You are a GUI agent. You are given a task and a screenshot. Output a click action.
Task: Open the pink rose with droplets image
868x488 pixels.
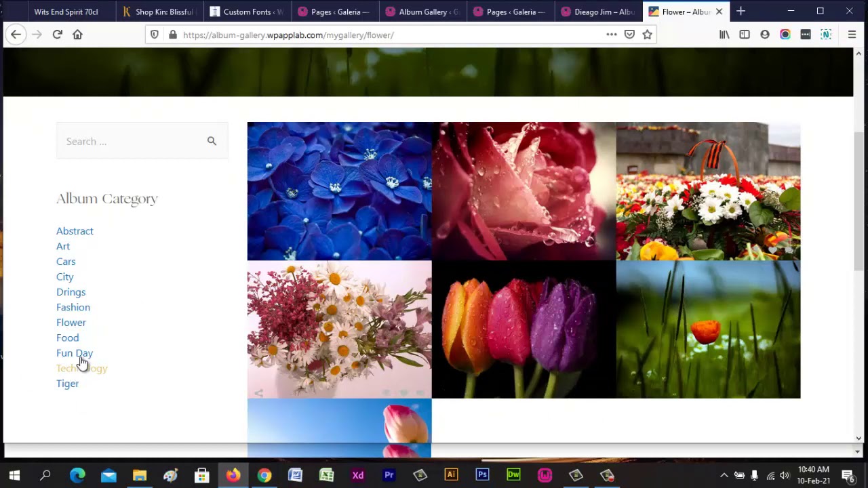(x=524, y=191)
